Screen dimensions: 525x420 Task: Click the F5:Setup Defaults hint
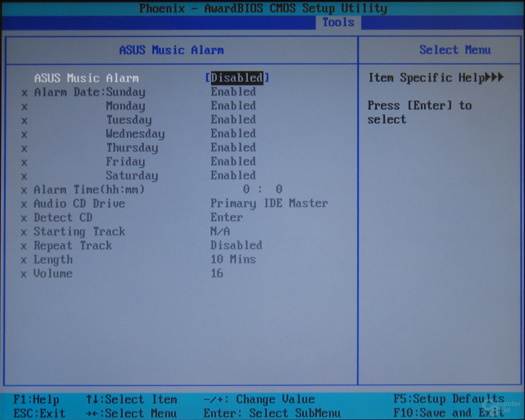(449, 399)
